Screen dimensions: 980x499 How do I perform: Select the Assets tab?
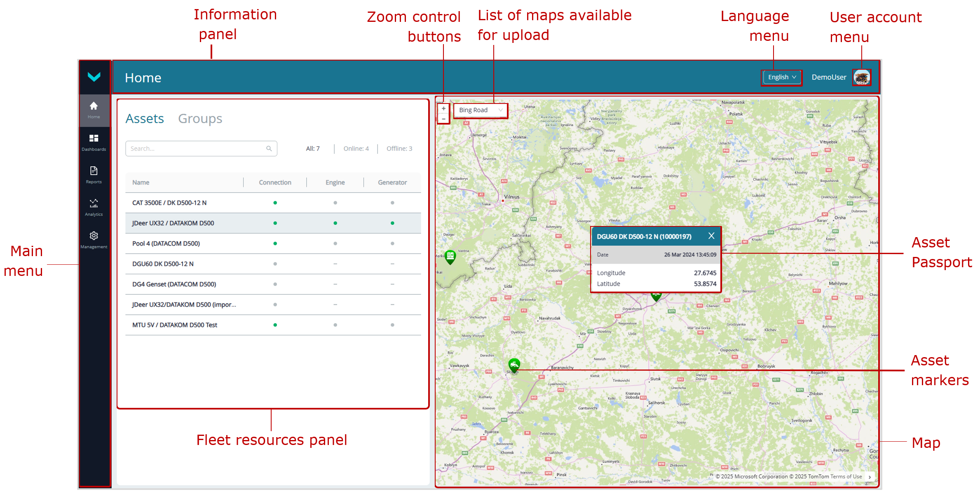tap(145, 119)
